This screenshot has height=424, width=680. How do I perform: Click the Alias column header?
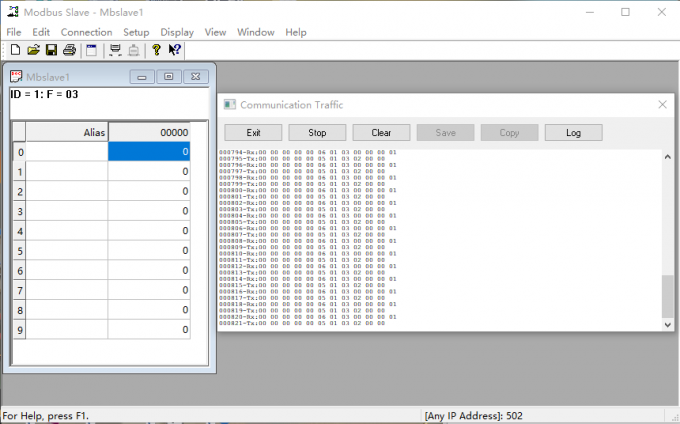click(67, 132)
